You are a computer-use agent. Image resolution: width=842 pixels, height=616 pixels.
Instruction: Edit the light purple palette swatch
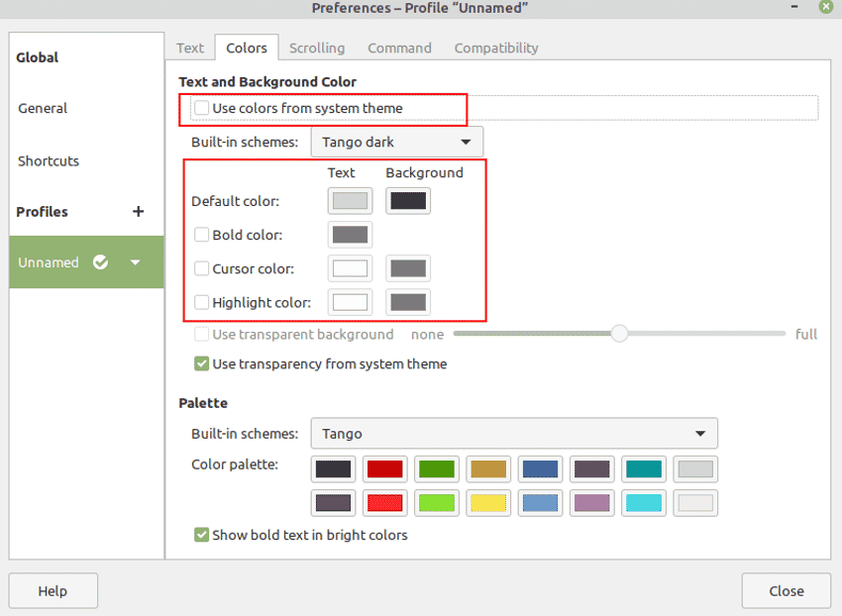[x=591, y=503]
